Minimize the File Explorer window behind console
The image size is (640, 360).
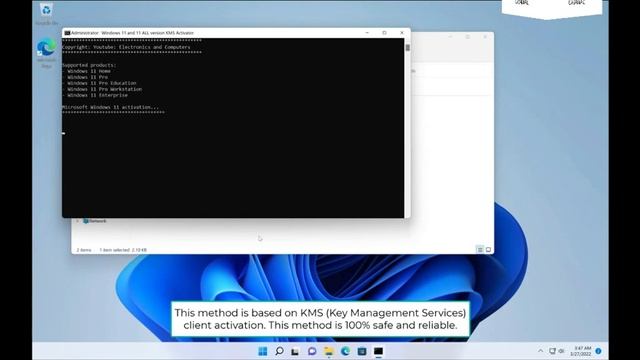click(451, 37)
